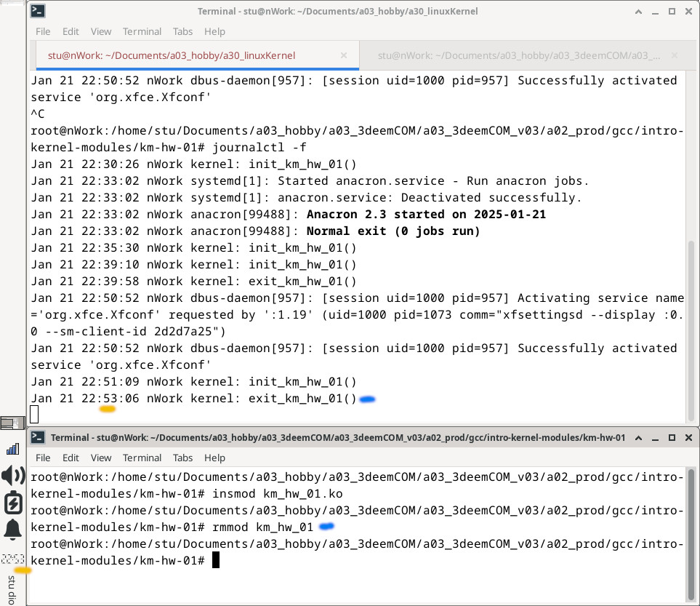
Task: Open the View menu in bottom terminal
Action: tap(101, 458)
